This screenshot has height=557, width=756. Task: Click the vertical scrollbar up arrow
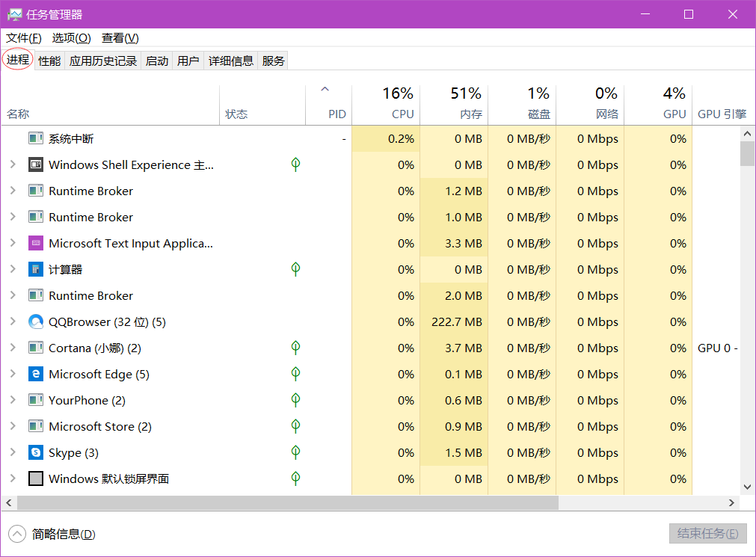click(x=747, y=134)
